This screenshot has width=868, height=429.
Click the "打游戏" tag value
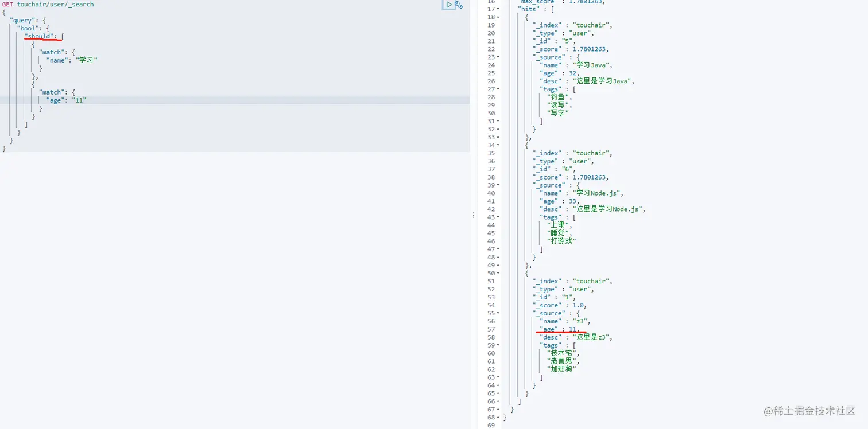point(561,241)
